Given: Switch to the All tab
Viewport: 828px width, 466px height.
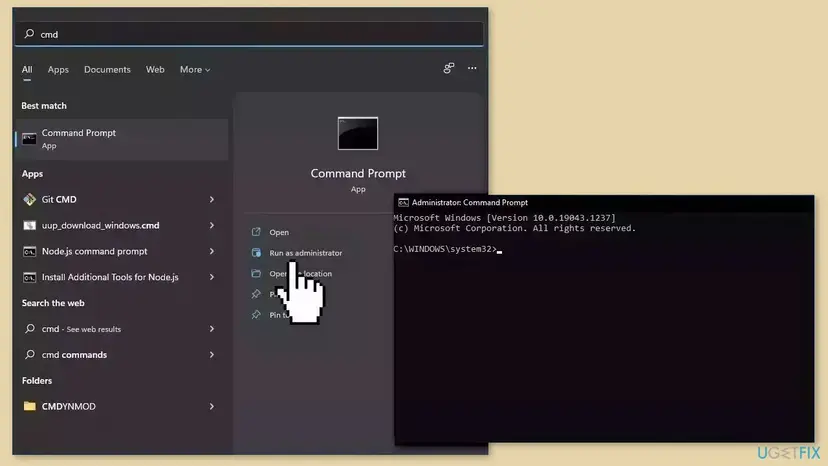Looking at the screenshot, I should point(27,70).
